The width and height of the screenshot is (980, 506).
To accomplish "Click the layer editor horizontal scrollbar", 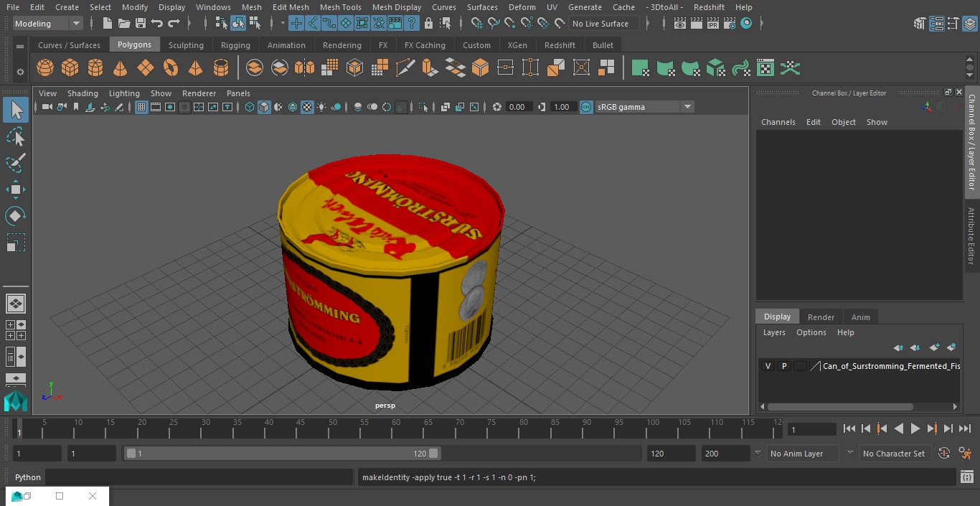I will (x=840, y=406).
